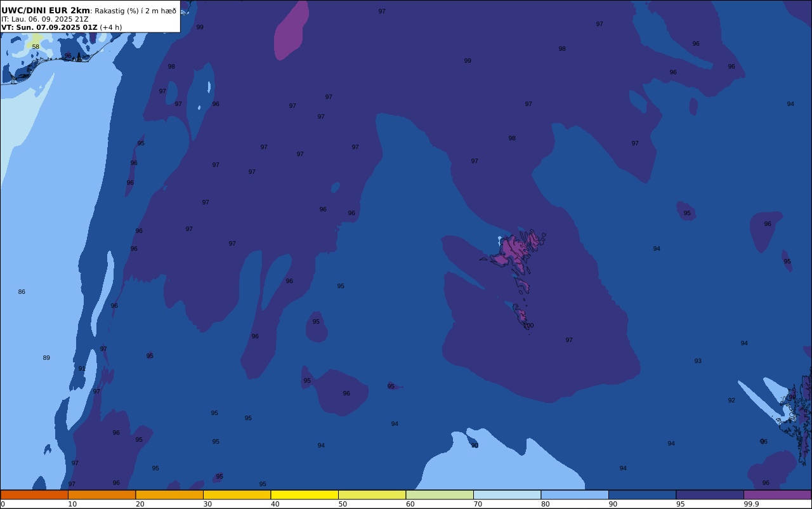
Task: Click the dark orange 0–10 legend swatch
Action: coord(34,494)
